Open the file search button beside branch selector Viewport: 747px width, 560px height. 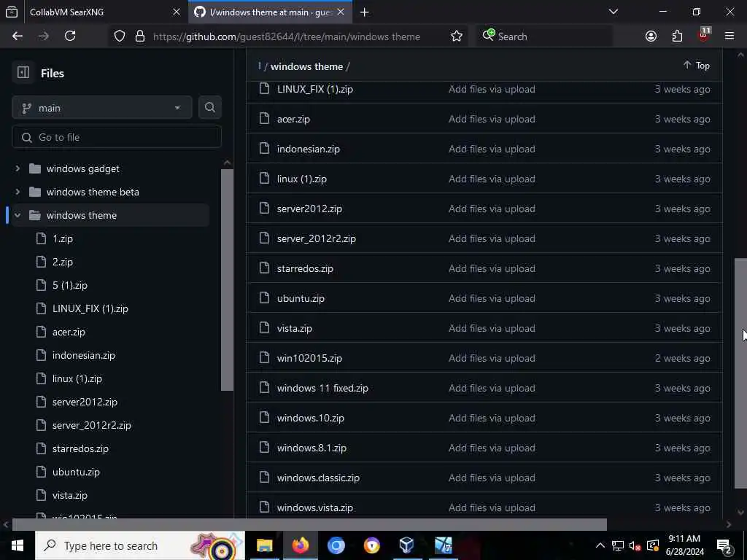click(x=209, y=108)
